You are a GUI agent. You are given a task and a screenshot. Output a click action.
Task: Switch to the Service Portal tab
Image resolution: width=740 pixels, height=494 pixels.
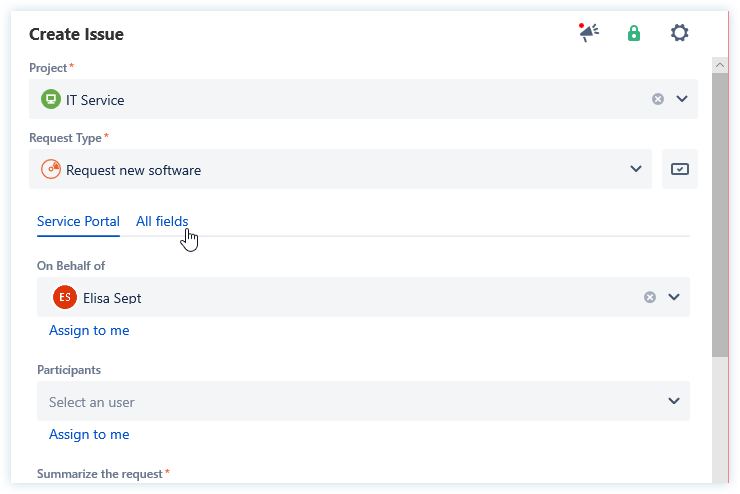[78, 222]
